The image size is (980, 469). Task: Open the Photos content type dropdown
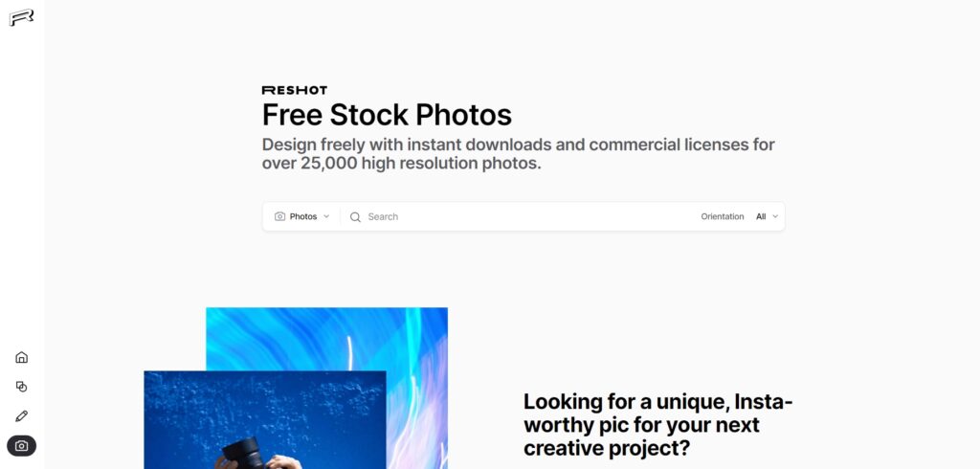(301, 216)
